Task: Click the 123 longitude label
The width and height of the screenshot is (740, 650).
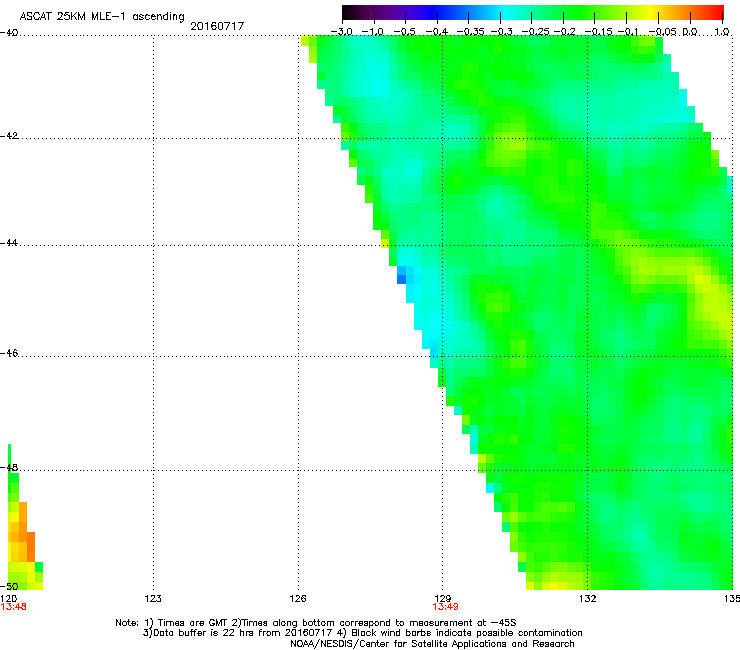Action: tap(153, 598)
